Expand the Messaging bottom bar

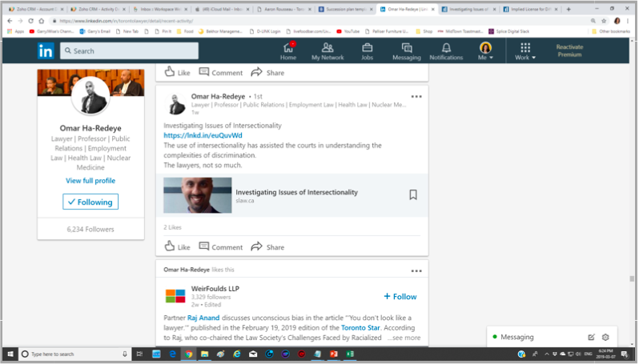553,337
